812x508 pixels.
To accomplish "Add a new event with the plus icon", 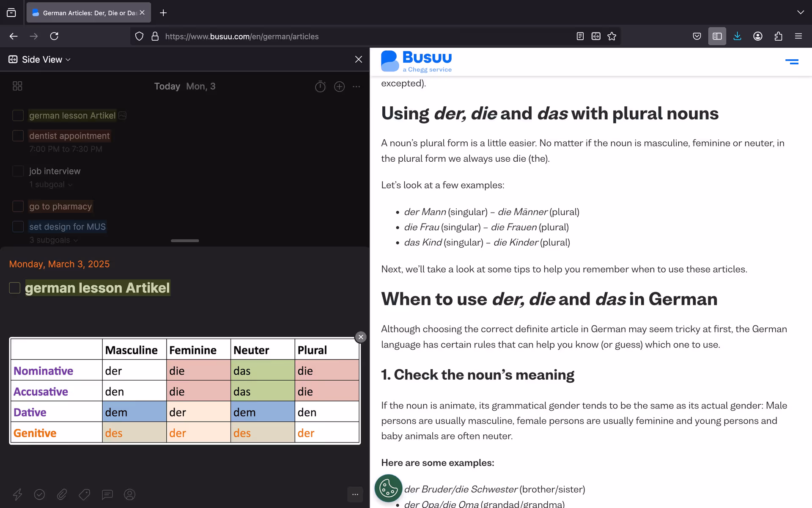I will pyautogui.click(x=340, y=86).
